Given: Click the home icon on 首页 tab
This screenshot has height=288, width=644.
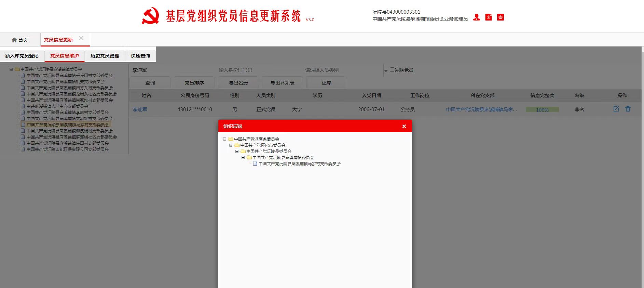Looking at the screenshot, I should (14, 40).
